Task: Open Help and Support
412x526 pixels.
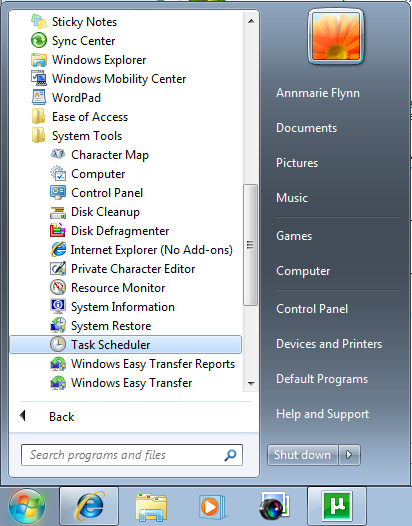Action: [322, 414]
